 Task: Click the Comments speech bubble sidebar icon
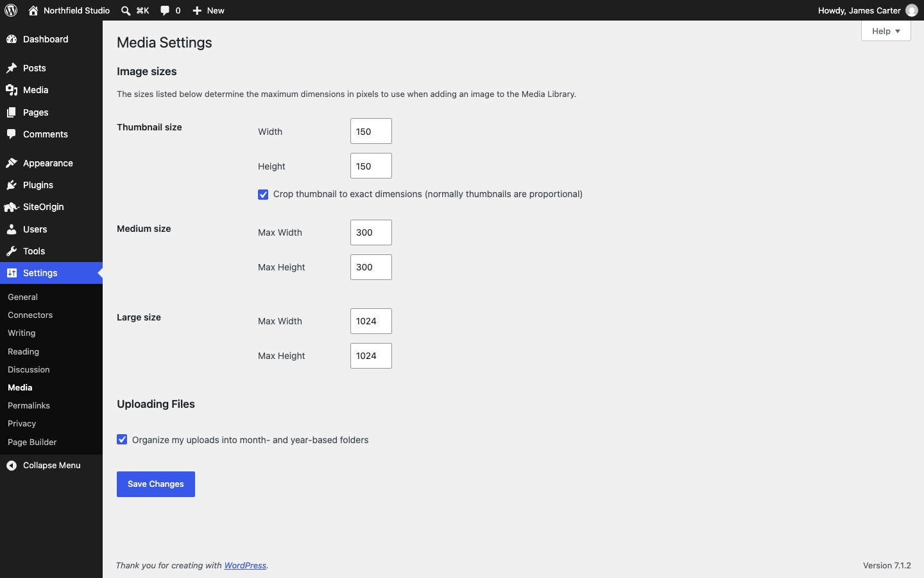pyautogui.click(x=12, y=134)
